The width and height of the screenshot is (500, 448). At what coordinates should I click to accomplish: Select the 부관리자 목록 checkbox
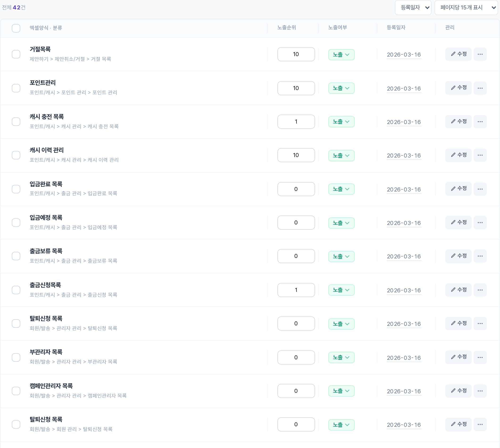16,357
